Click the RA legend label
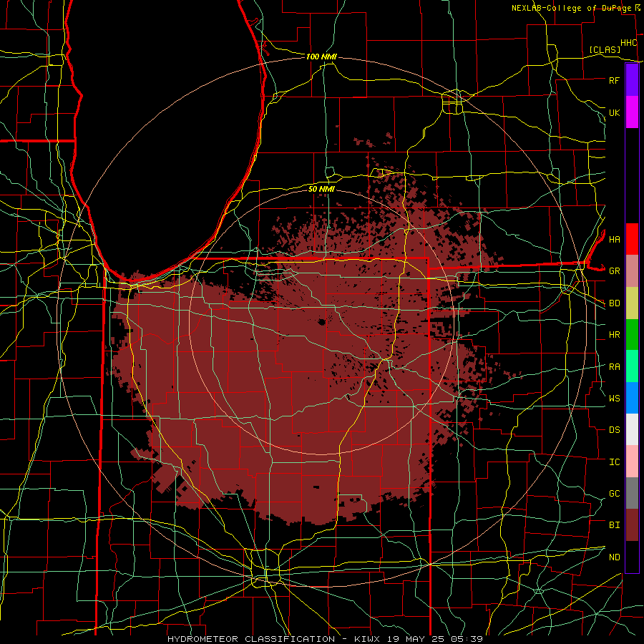 (615, 367)
